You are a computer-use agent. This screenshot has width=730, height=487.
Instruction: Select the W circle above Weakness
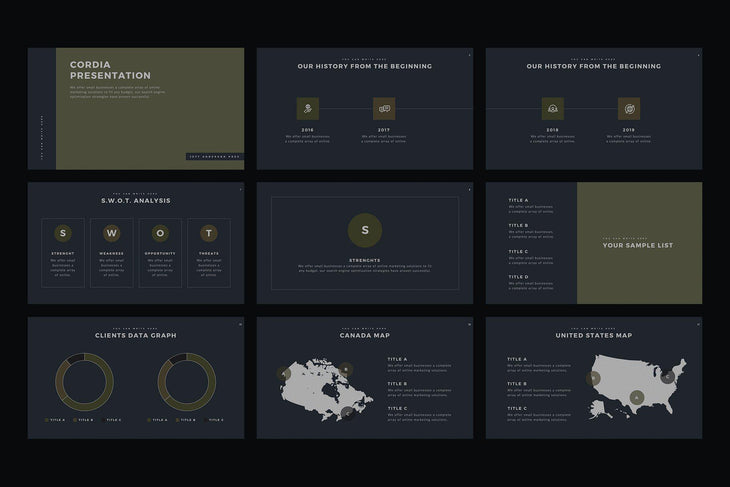click(x=112, y=233)
